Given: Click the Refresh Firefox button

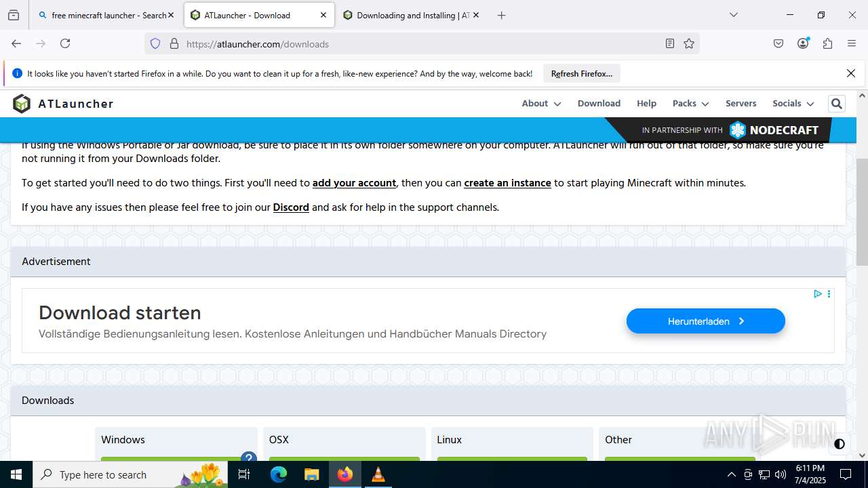Looking at the screenshot, I should (582, 73).
